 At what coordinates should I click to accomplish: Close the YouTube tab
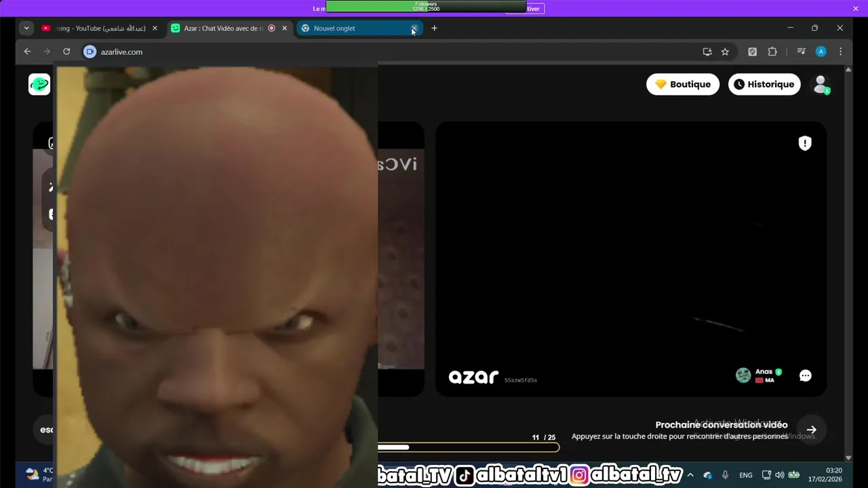click(155, 28)
